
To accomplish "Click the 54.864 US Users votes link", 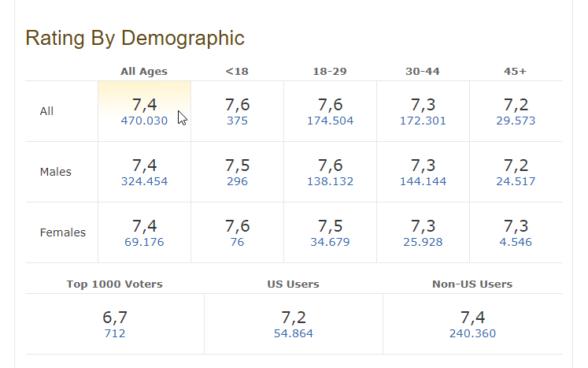I will [293, 334].
